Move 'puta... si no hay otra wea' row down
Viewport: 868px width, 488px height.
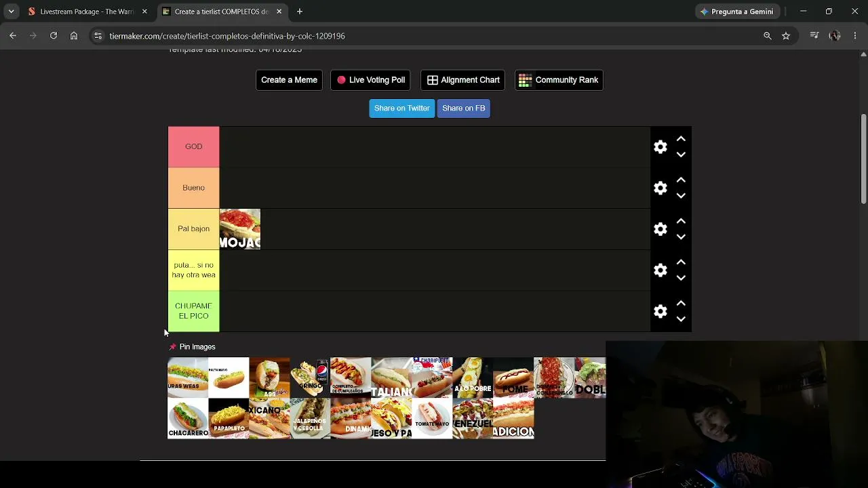tap(681, 278)
